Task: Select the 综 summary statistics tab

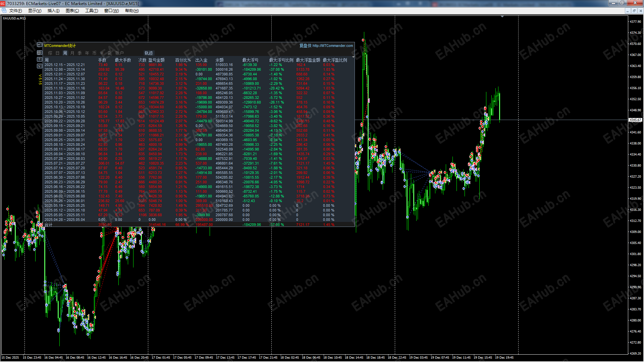Action: 50,53
